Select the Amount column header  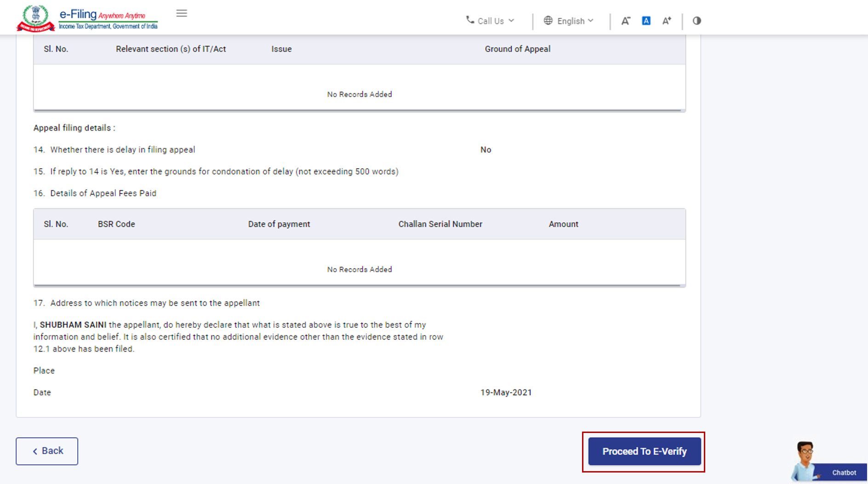point(563,224)
